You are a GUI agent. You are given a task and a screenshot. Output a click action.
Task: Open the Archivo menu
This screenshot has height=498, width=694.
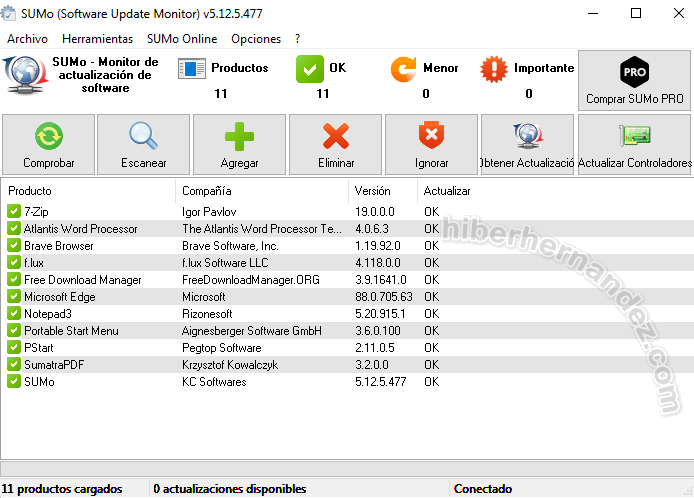27,39
